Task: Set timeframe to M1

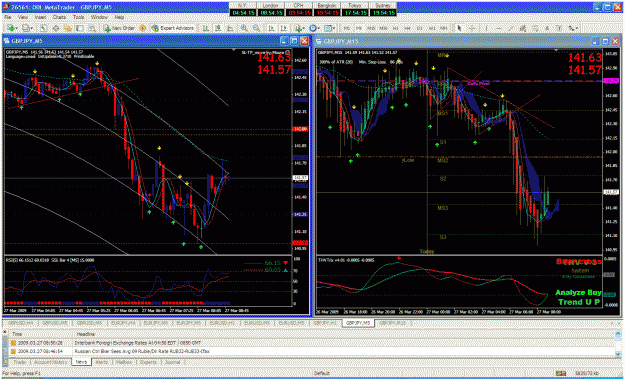Action: click(347, 28)
